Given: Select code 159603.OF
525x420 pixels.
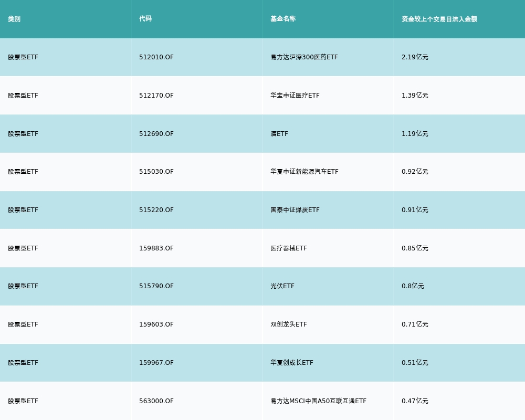Looking at the screenshot, I should (156, 324).
